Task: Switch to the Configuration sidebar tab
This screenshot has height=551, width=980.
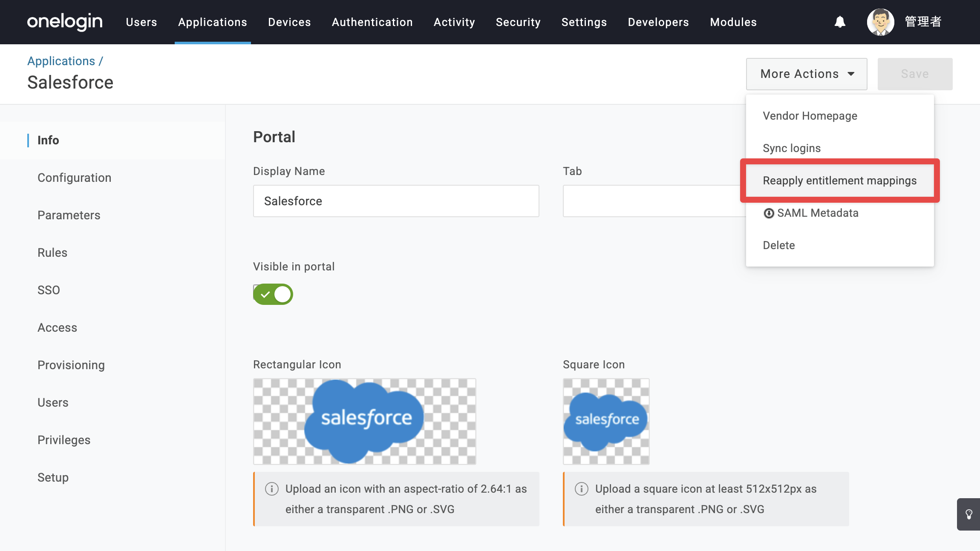Action: (75, 178)
